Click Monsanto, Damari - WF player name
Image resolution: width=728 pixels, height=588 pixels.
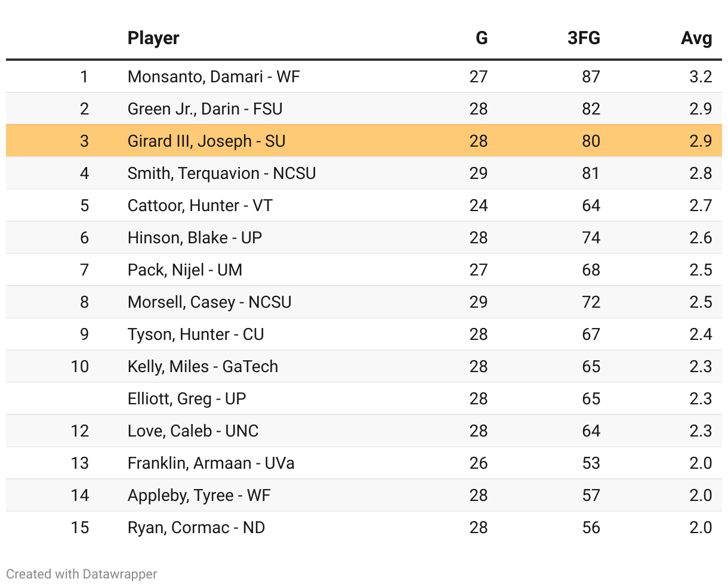[x=214, y=77]
